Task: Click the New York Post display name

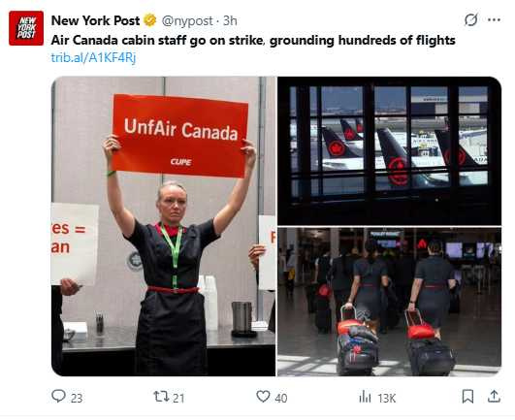Action: coord(95,20)
